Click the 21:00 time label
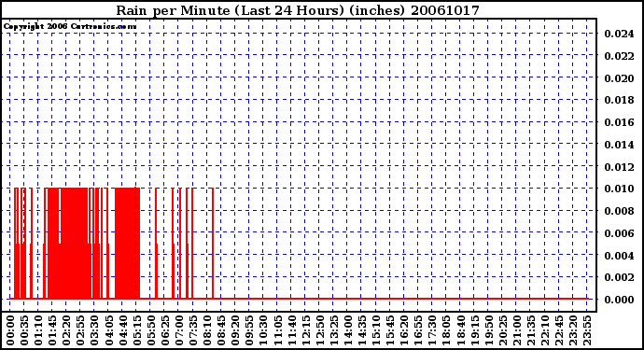This screenshot has width=644, height=350. click(x=516, y=330)
